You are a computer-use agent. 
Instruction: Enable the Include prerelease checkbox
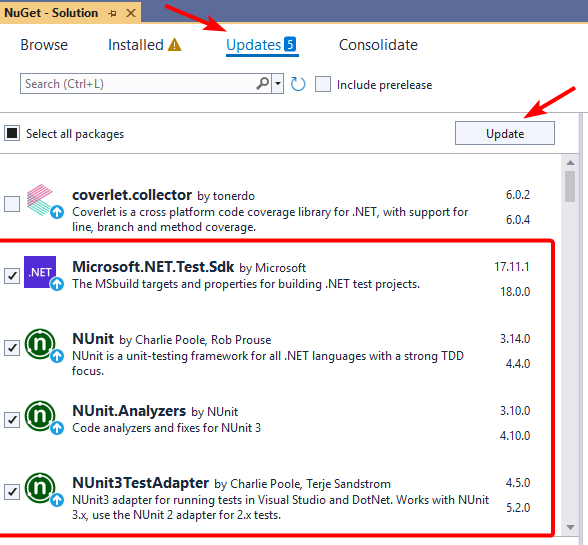coord(323,84)
